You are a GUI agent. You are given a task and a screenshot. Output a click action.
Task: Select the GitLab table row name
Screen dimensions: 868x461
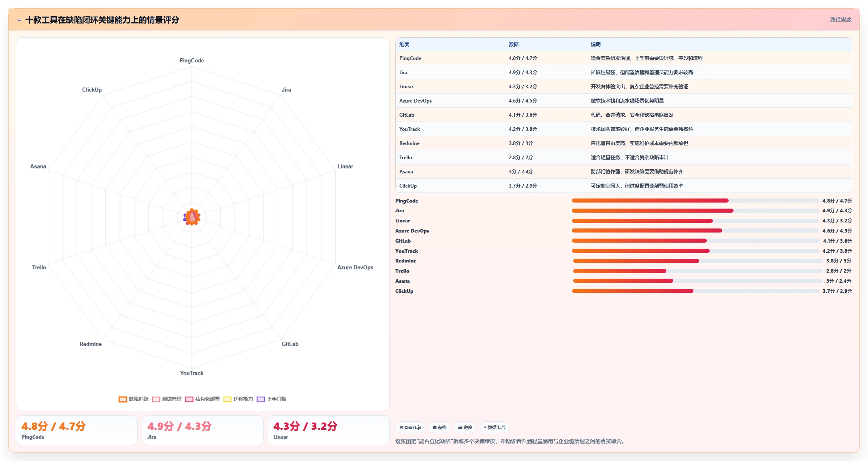407,115
